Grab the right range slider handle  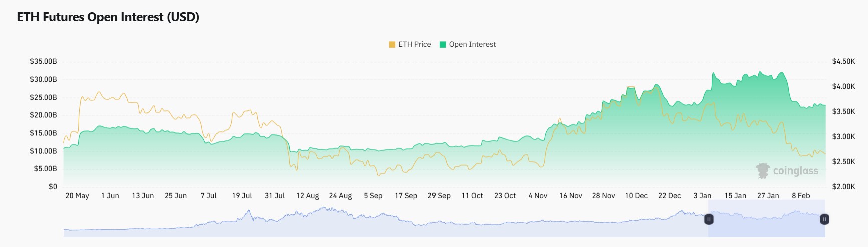tap(824, 219)
